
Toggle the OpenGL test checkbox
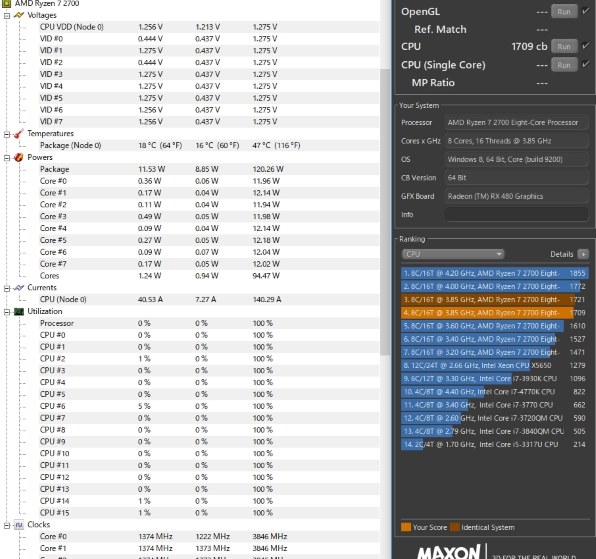pyautogui.click(x=586, y=11)
